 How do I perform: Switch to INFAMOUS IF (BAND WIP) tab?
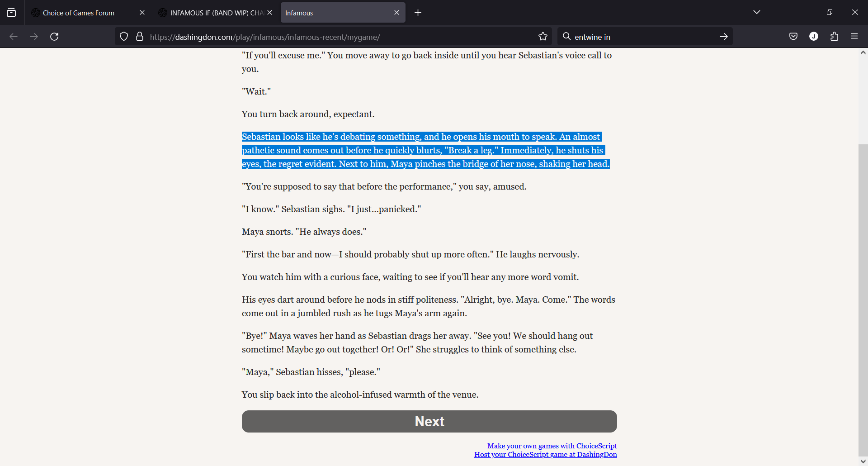(x=216, y=13)
